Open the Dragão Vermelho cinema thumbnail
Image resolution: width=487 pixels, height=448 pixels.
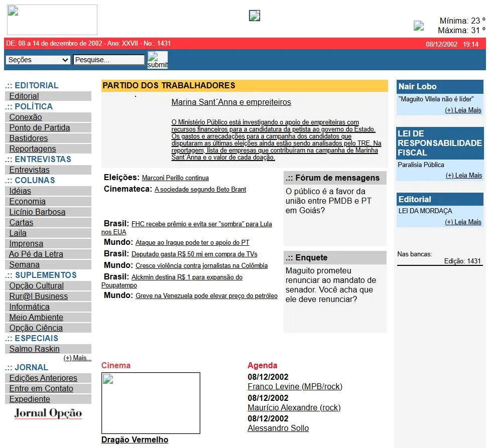pos(151,403)
